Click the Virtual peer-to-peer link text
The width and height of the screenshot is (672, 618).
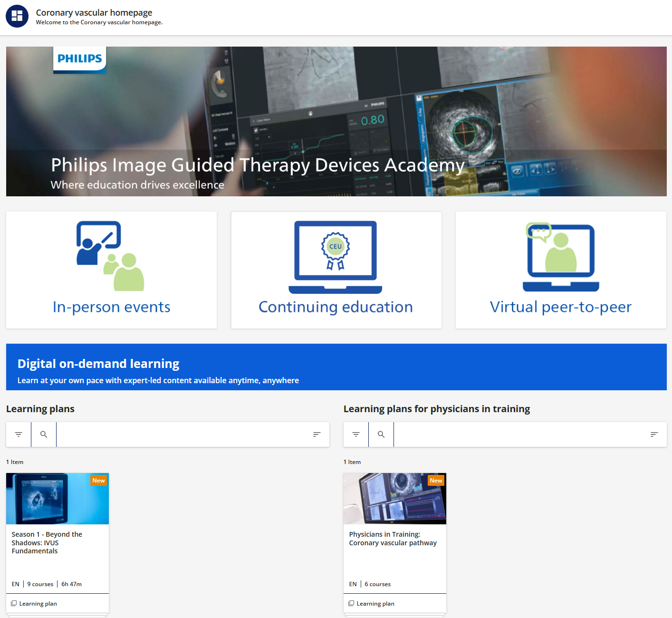[561, 307]
